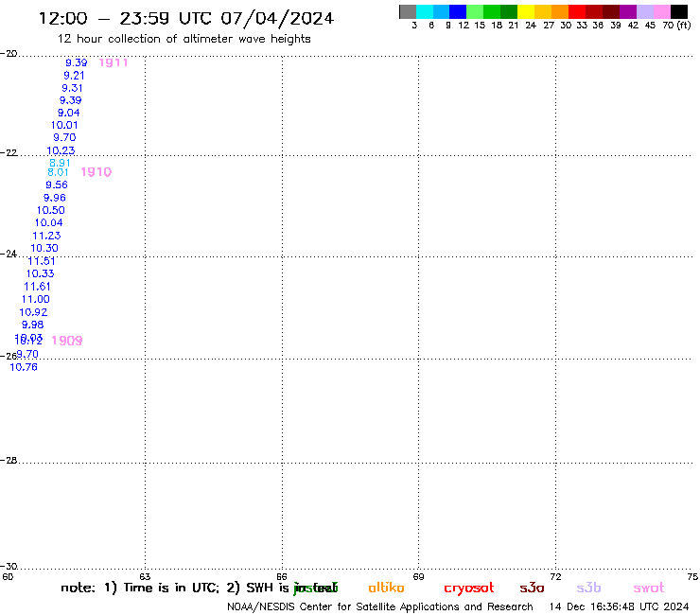Screen dimensions: 700x615
Task: Pick the yellow swatch in the color scale
Action: pos(526,11)
